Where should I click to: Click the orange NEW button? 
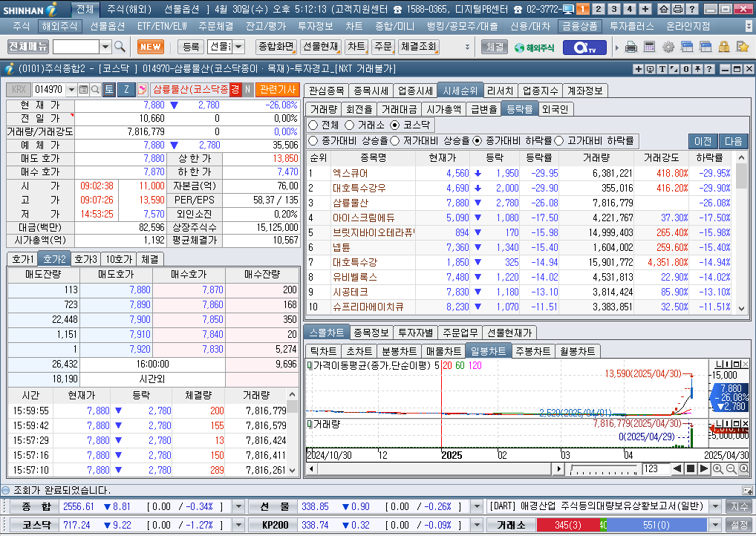(151, 47)
